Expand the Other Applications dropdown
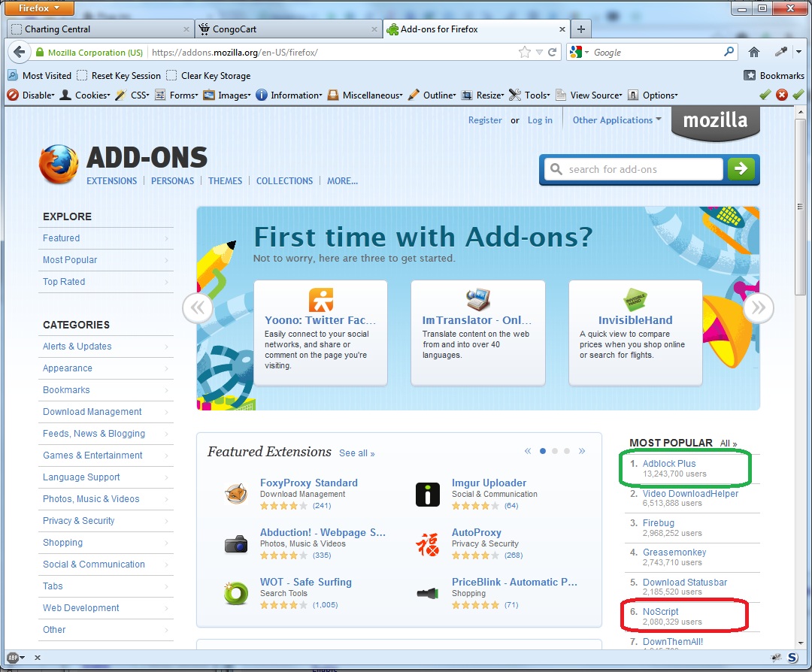 617,120
